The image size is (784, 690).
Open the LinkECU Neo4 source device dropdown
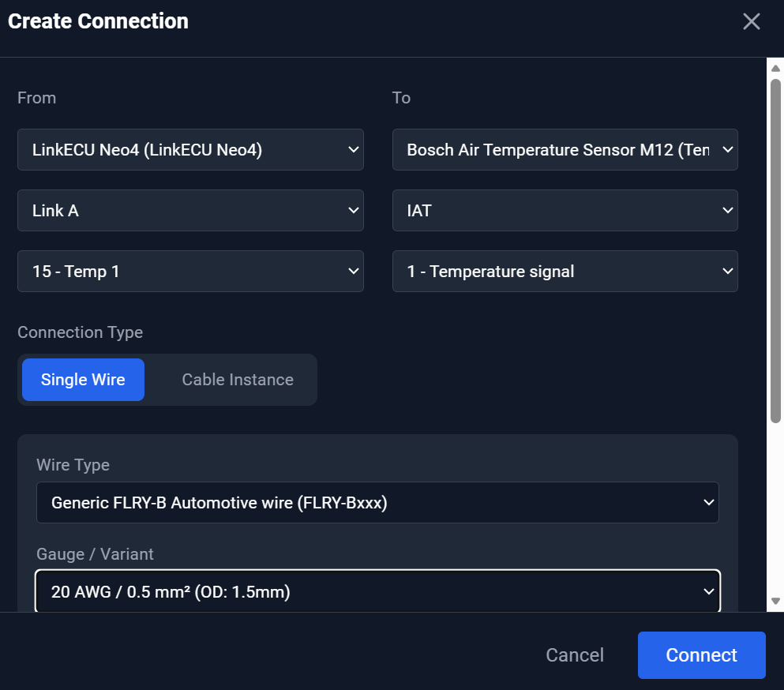(190, 149)
